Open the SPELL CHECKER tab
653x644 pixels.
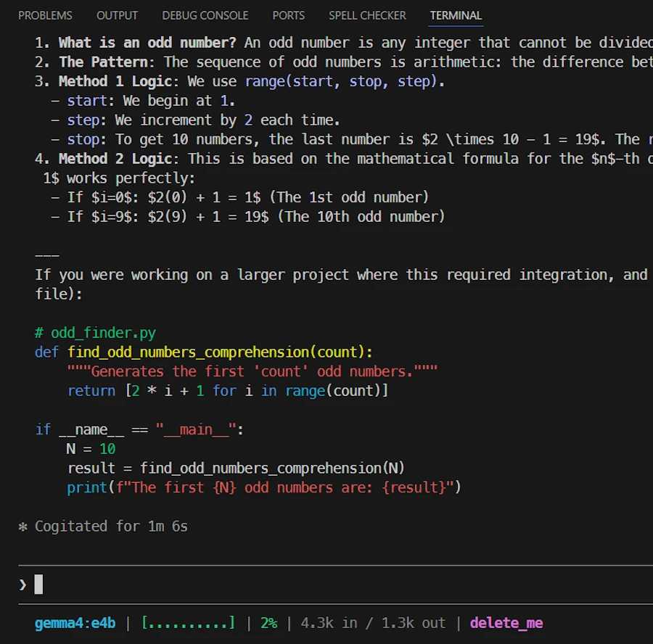click(367, 16)
